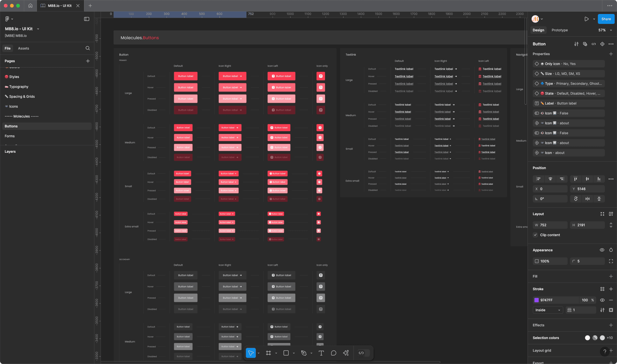
Task: Select the Pen tool
Action: coord(303,353)
